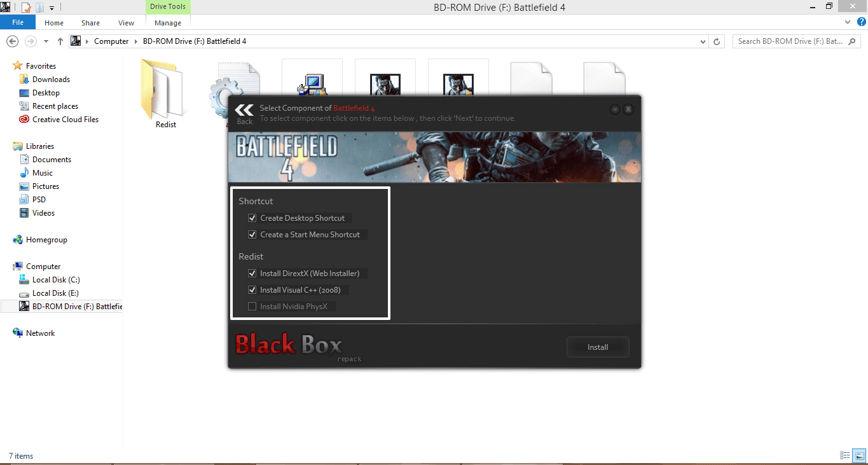Select Network in the navigation pane
Viewport: 868px width, 465px height.
point(40,333)
